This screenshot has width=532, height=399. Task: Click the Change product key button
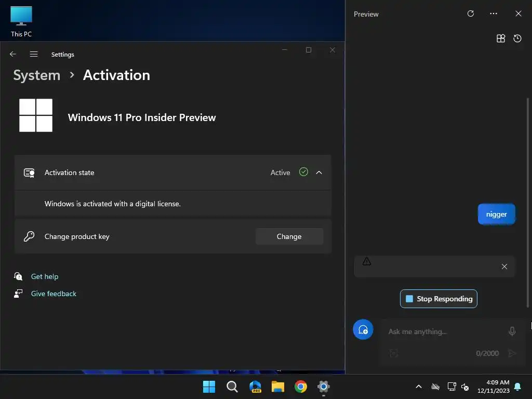point(289,236)
